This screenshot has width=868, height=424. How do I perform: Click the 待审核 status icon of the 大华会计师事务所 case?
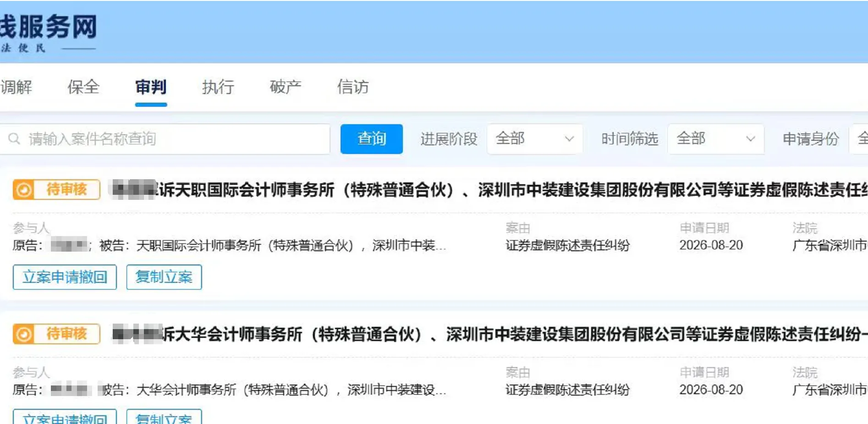[23, 334]
